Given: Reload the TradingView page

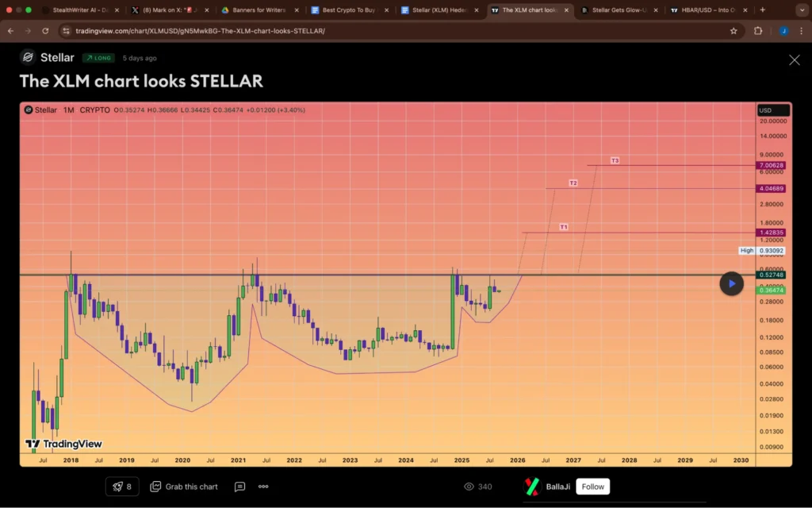Looking at the screenshot, I should click(x=45, y=31).
